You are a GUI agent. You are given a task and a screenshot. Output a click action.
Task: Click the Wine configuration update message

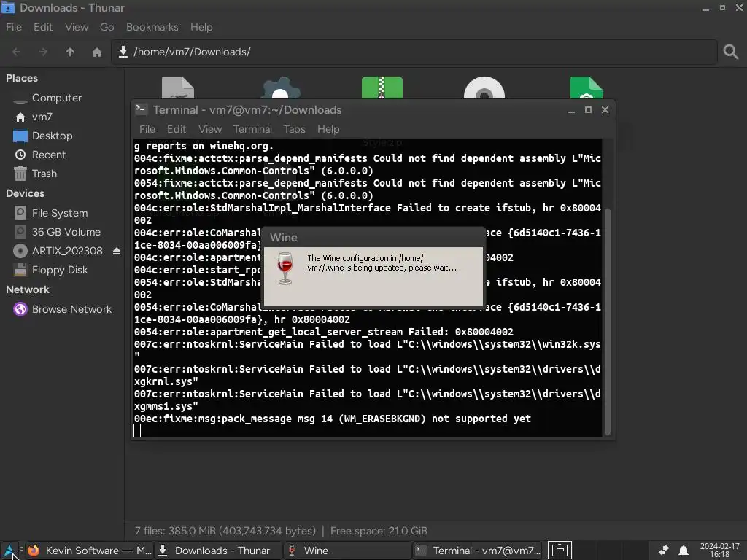382,262
